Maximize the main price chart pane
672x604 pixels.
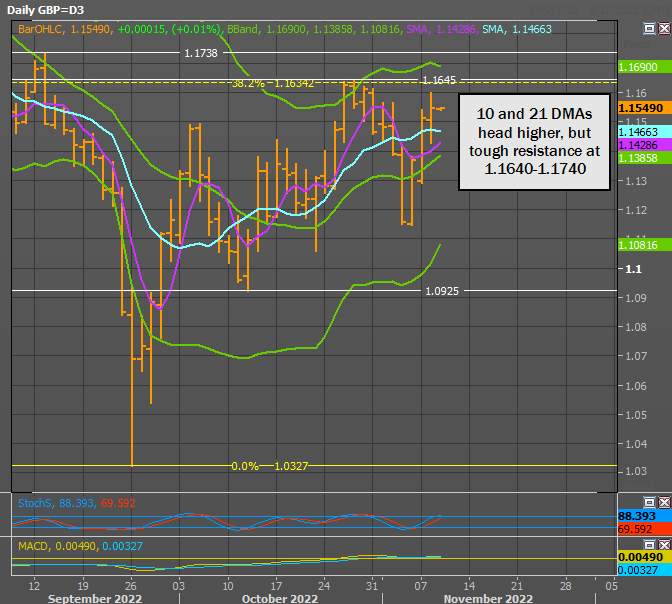(650, 29)
